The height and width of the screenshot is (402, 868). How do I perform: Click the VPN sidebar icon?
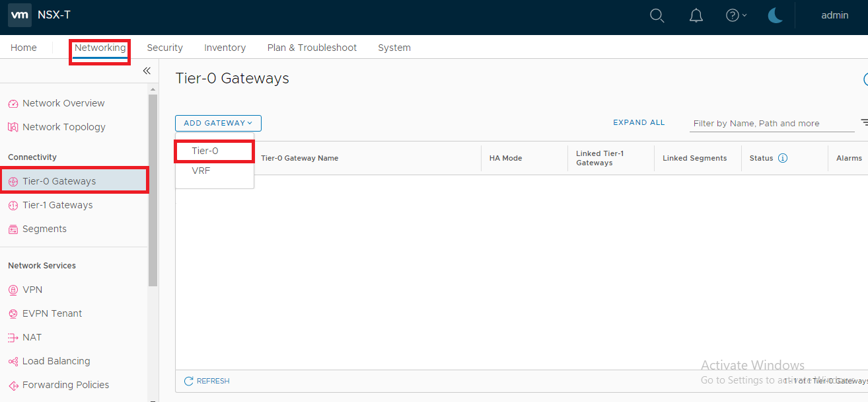13,290
